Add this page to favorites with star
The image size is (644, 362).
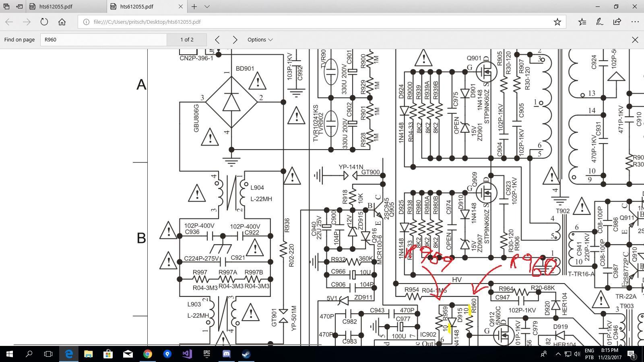coord(557,22)
